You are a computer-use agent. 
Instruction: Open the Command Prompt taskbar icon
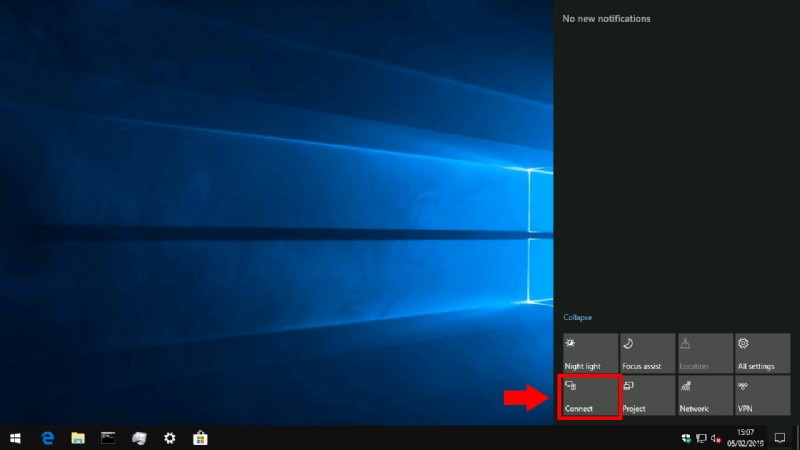pos(108,438)
